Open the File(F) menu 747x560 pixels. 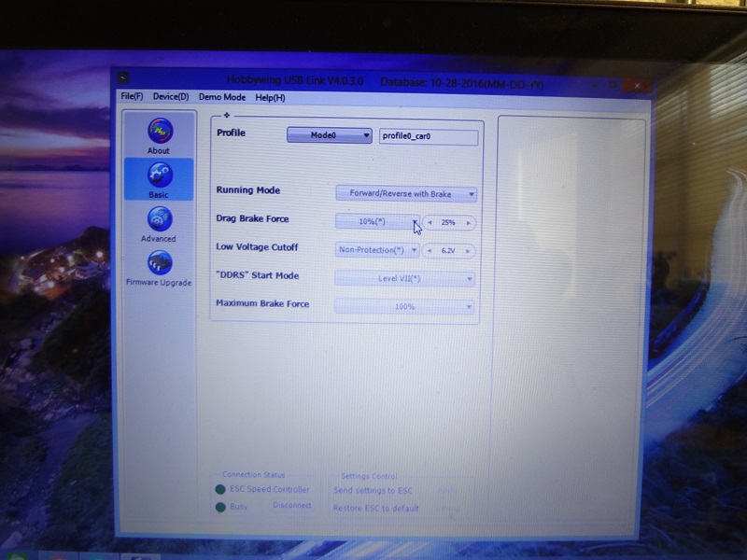point(132,96)
